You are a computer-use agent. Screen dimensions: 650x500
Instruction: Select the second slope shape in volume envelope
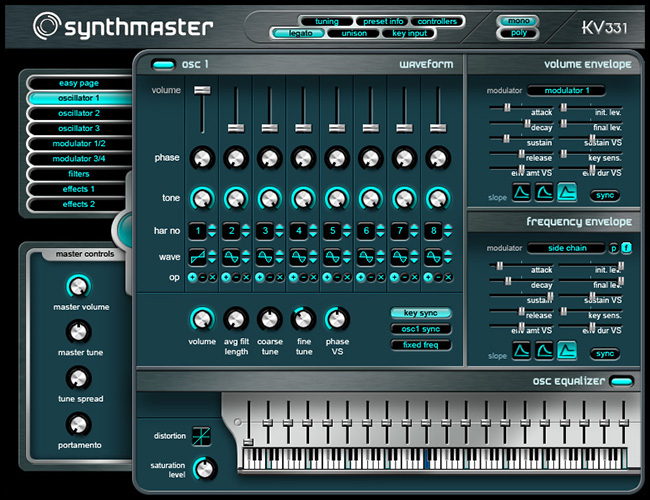(544, 192)
